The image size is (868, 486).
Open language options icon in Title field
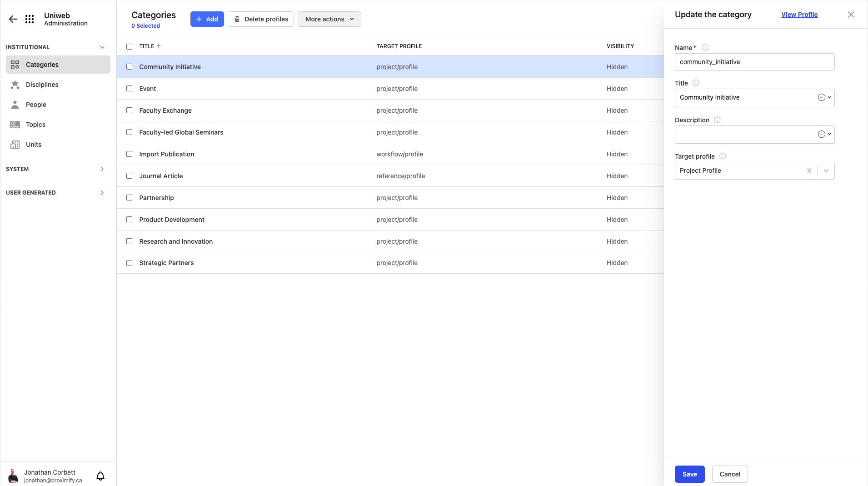tap(824, 98)
